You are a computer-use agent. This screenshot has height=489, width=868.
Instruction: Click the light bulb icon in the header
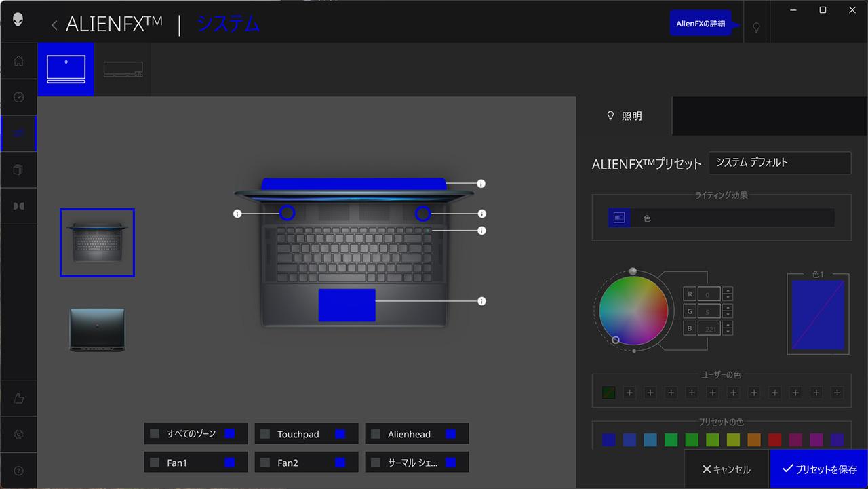[756, 27]
